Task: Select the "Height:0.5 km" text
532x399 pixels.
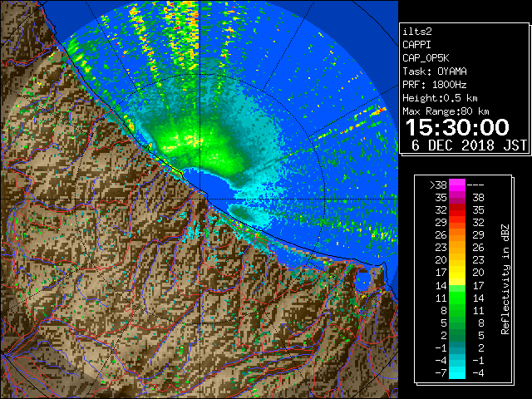Action: (x=440, y=98)
